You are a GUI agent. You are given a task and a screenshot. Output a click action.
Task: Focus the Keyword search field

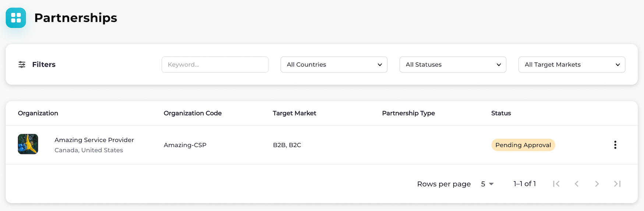tap(215, 65)
